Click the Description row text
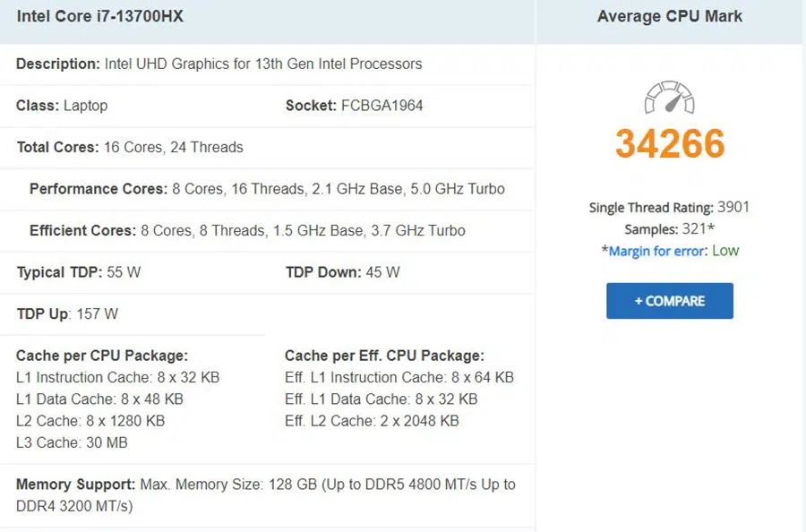 219,64
